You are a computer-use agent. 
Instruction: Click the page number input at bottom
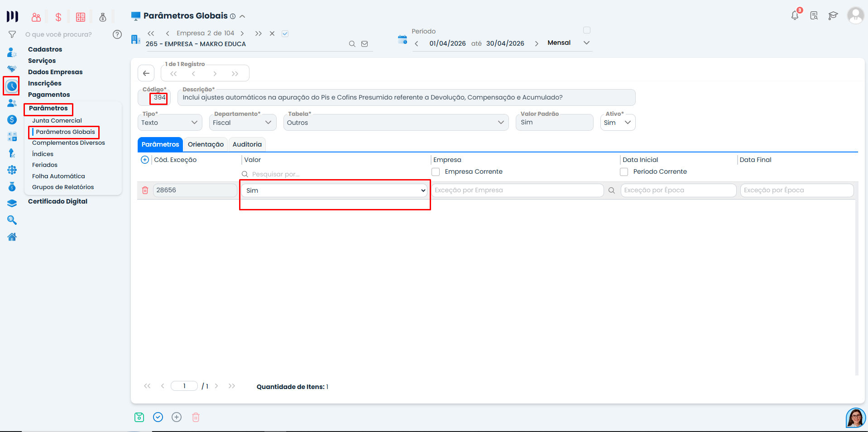pos(184,386)
